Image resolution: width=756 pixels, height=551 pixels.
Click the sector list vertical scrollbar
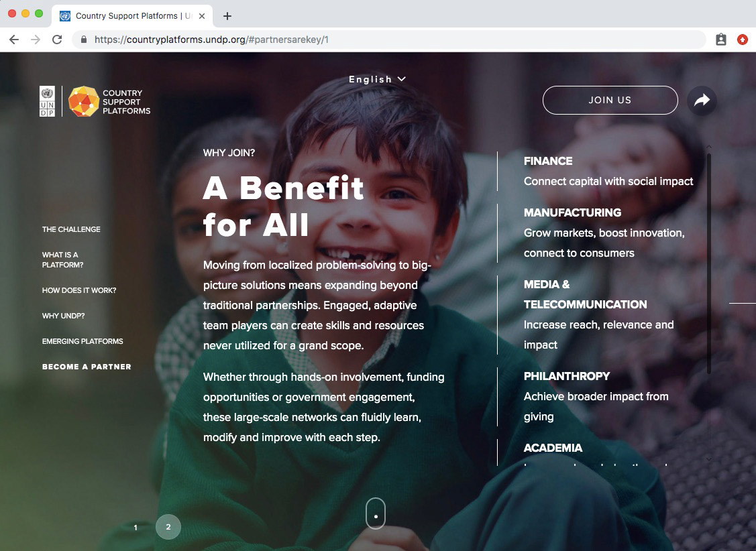pyautogui.click(x=709, y=263)
